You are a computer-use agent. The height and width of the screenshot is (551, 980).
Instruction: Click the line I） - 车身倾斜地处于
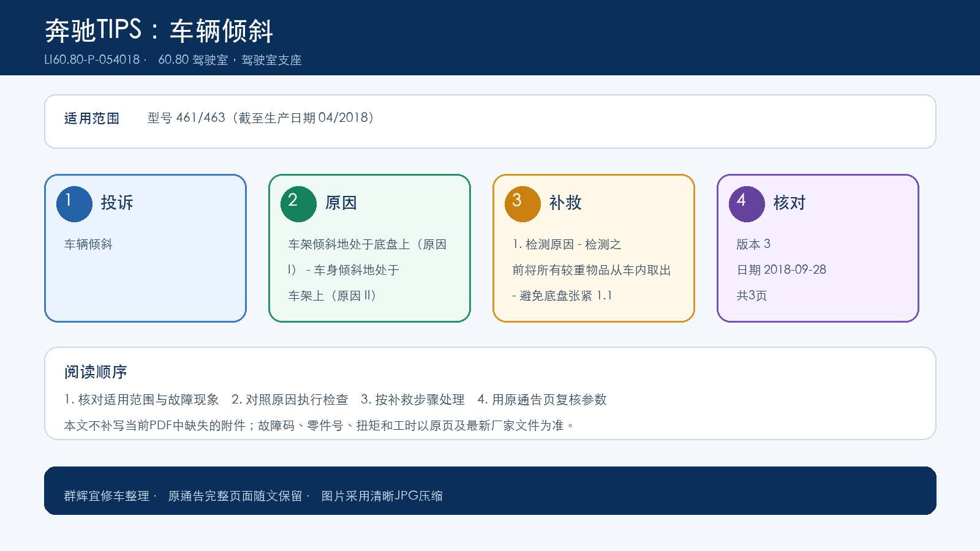tap(344, 270)
